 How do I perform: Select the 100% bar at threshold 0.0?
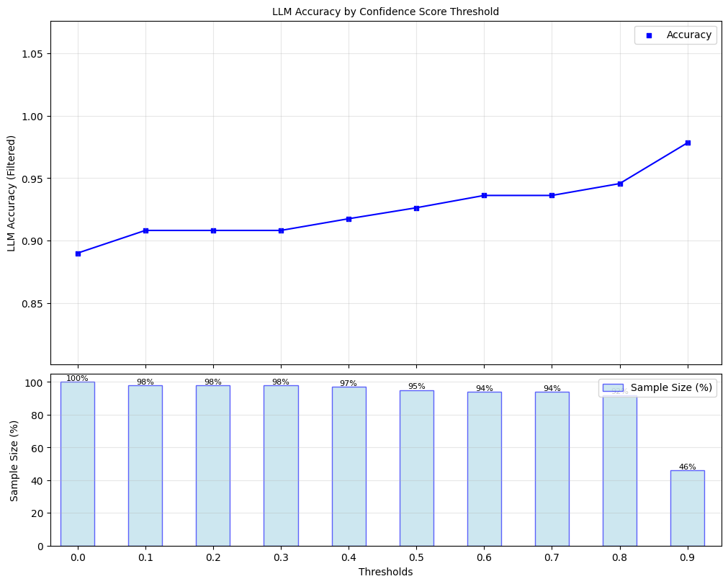[x=78, y=464]
